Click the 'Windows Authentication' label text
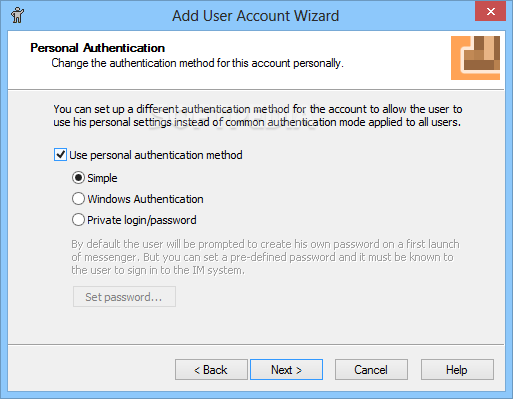 click(145, 199)
